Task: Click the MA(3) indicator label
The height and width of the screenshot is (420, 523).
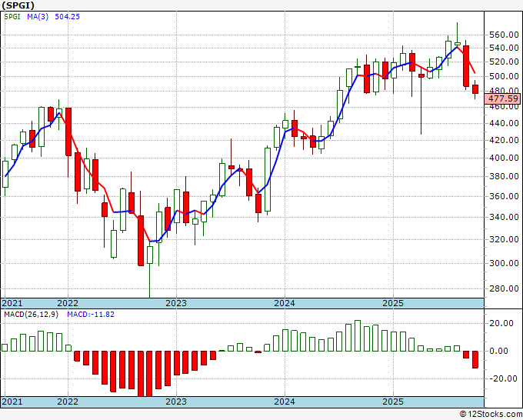Action: coord(38,17)
